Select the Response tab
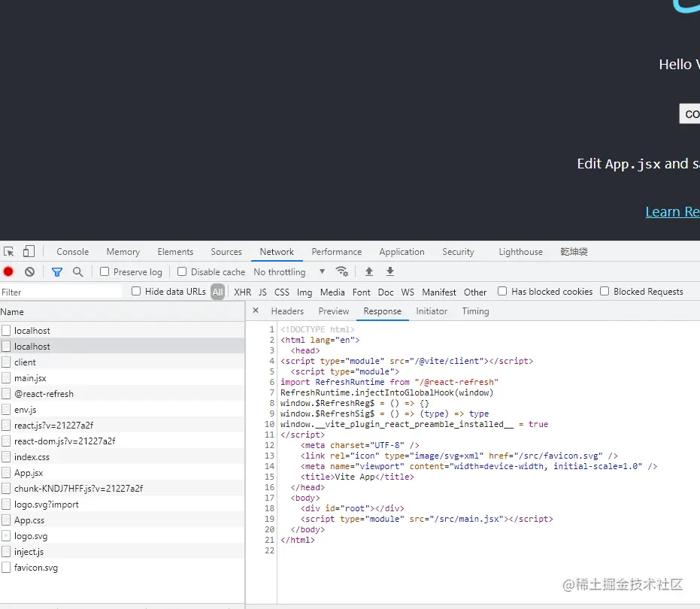 pos(383,311)
